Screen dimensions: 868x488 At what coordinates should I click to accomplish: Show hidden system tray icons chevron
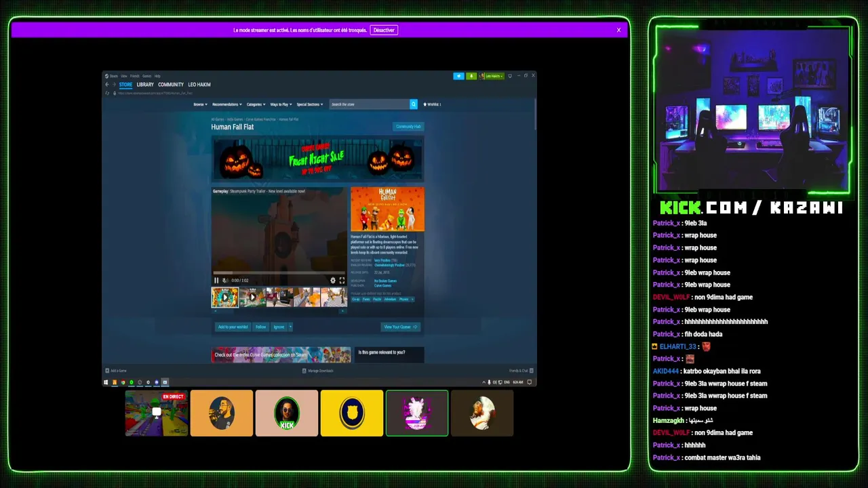(484, 382)
